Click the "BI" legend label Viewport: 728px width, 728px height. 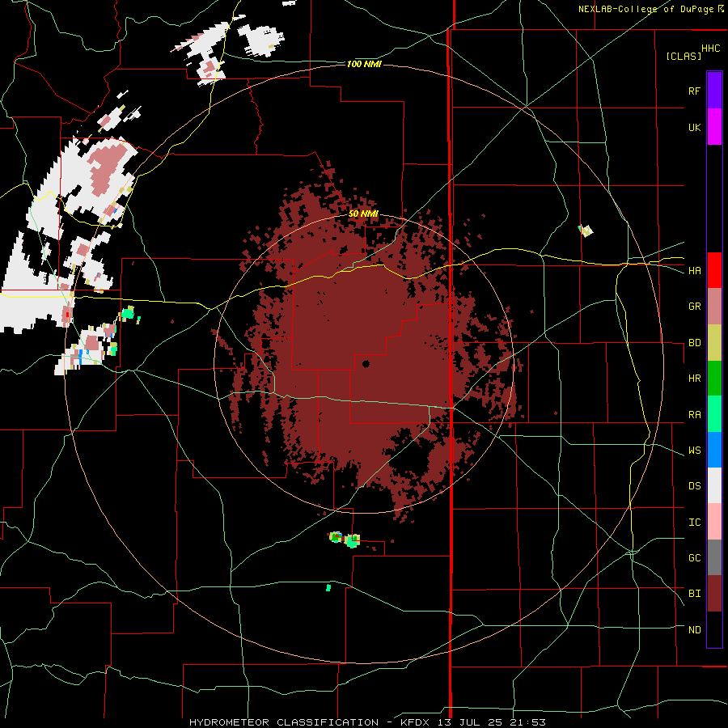694,594
